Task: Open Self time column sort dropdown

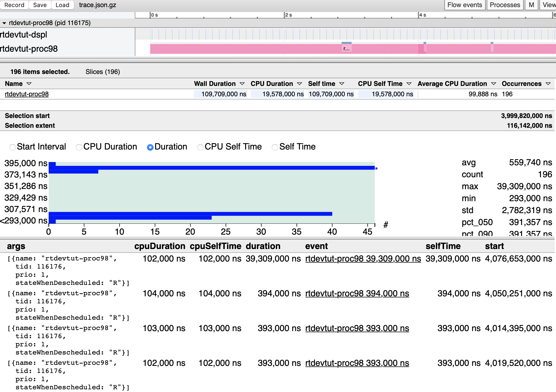Action: [342, 84]
